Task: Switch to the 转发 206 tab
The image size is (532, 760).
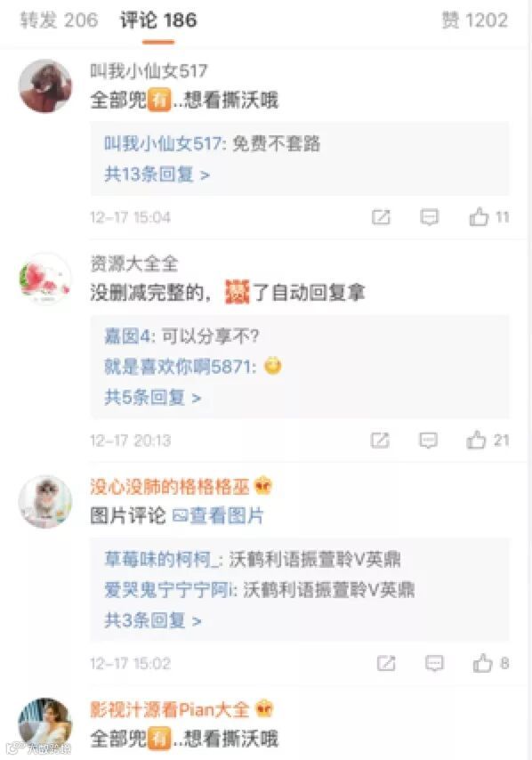Action: [59, 20]
